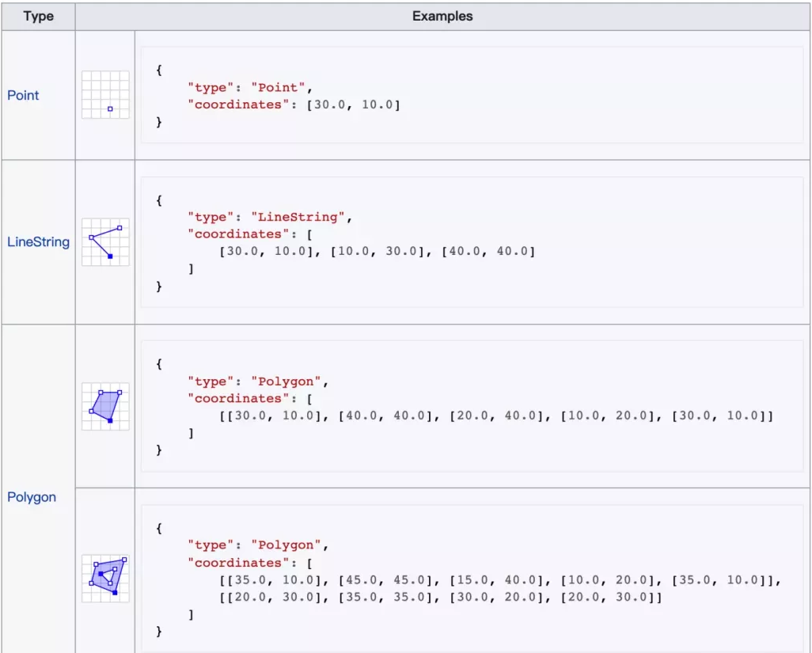Click the Examples column header
Image resolution: width=812 pixels, height=653 pixels.
tap(442, 16)
